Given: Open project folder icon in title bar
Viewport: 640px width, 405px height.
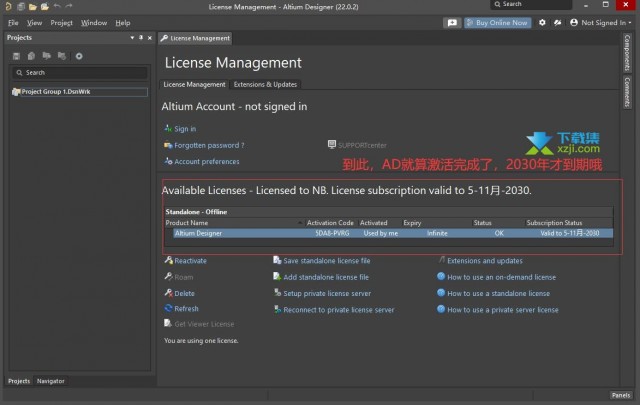Looking at the screenshot, I should (x=33, y=7).
